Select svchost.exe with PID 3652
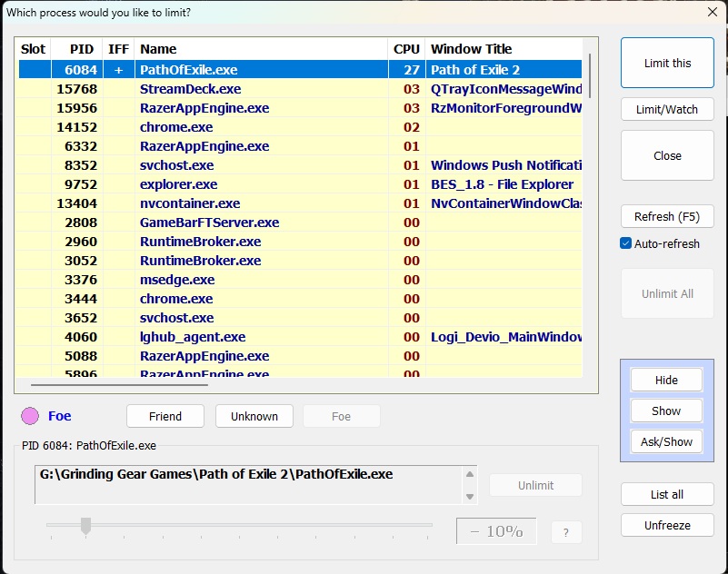 300,317
